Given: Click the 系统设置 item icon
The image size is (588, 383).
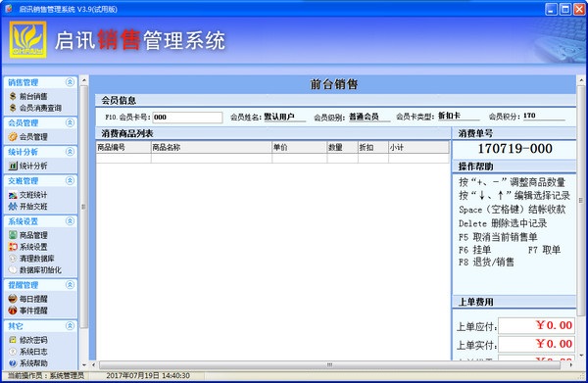Looking at the screenshot, I should pyautogui.click(x=13, y=247).
